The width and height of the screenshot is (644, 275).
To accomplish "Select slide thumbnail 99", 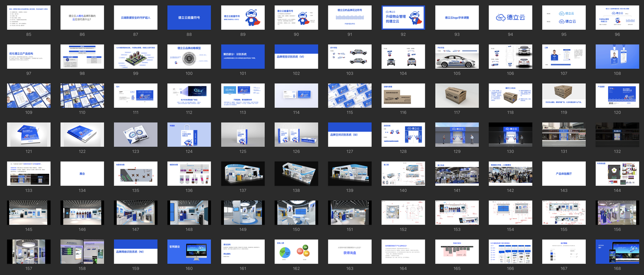I will coord(136,57).
